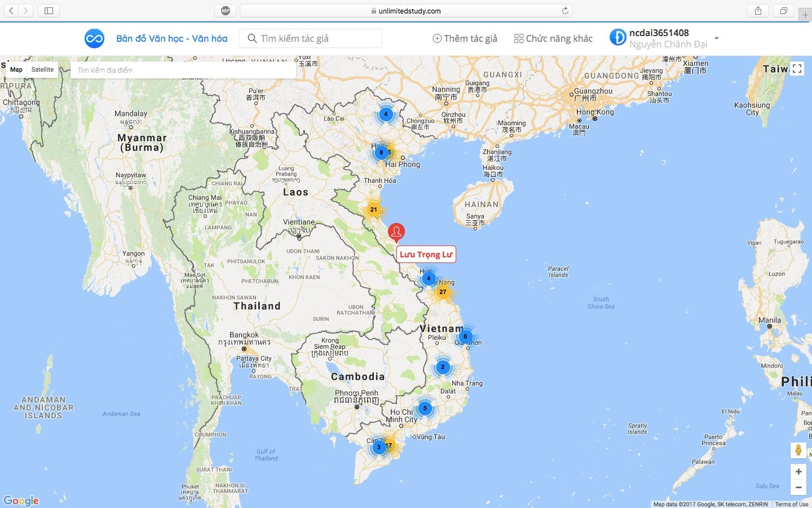Viewport: 812px width, 508px height.
Task: Toggle the Safari sidebar
Action: point(49,11)
